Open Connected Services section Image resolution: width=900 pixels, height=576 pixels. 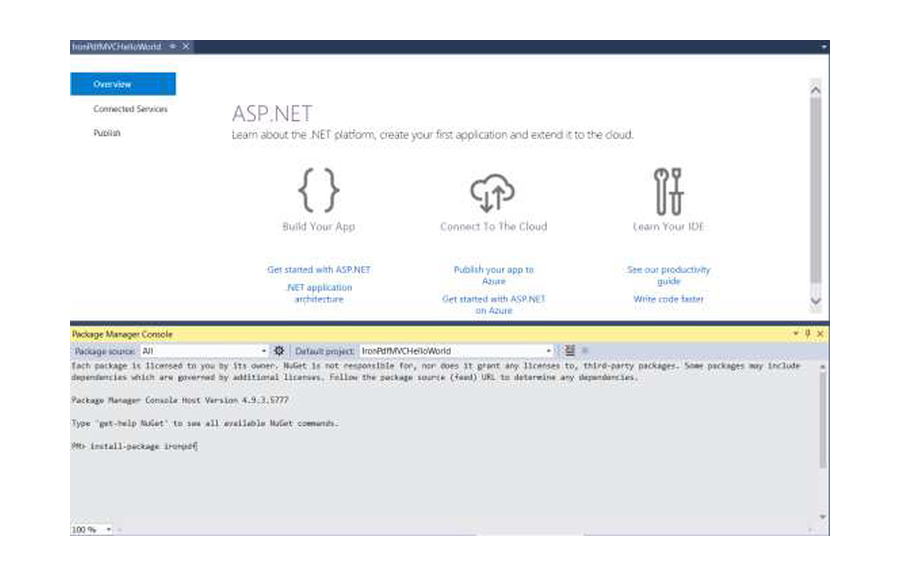[x=130, y=109]
